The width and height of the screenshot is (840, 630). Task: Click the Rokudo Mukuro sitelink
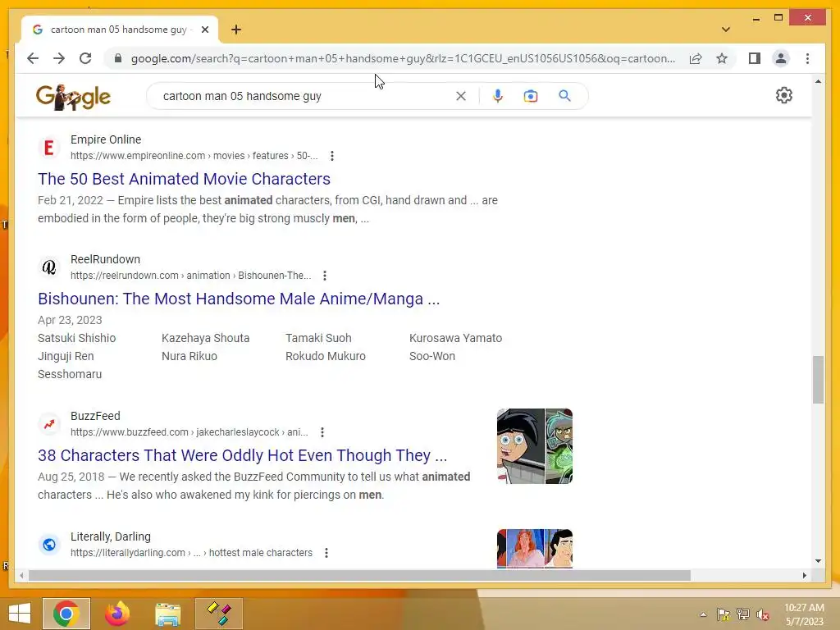(x=325, y=356)
